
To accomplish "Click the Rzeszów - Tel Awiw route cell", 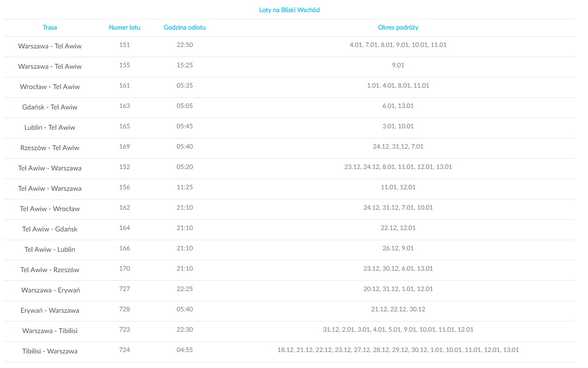I will [x=50, y=148].
